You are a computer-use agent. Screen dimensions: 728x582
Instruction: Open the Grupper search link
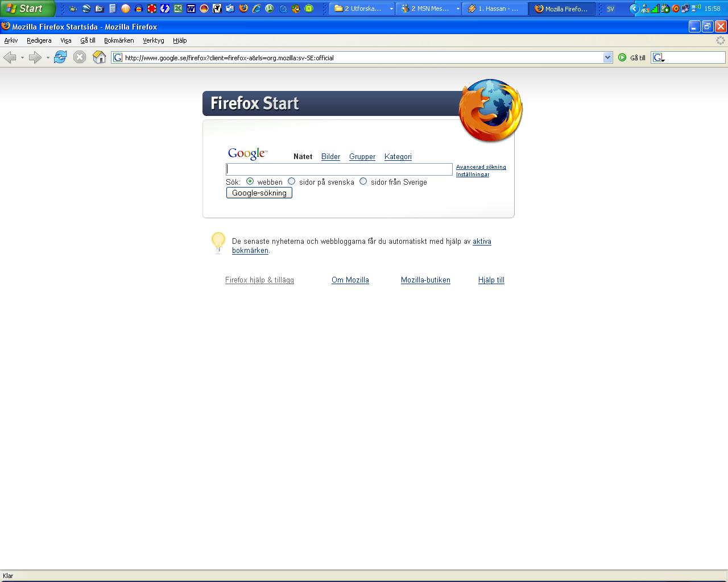362,156
